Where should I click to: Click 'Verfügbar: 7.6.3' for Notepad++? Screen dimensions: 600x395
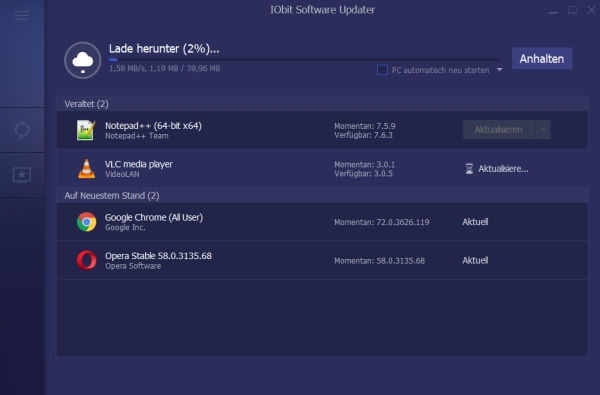[363, 135]
